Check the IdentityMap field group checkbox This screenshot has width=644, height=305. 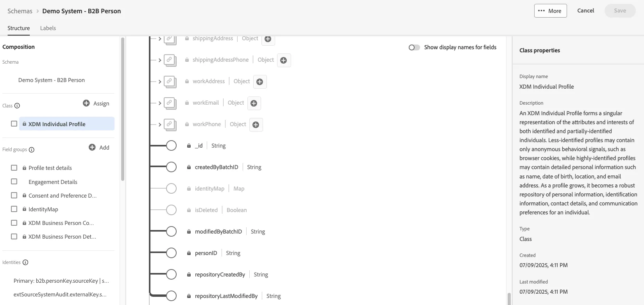point(14,209)
